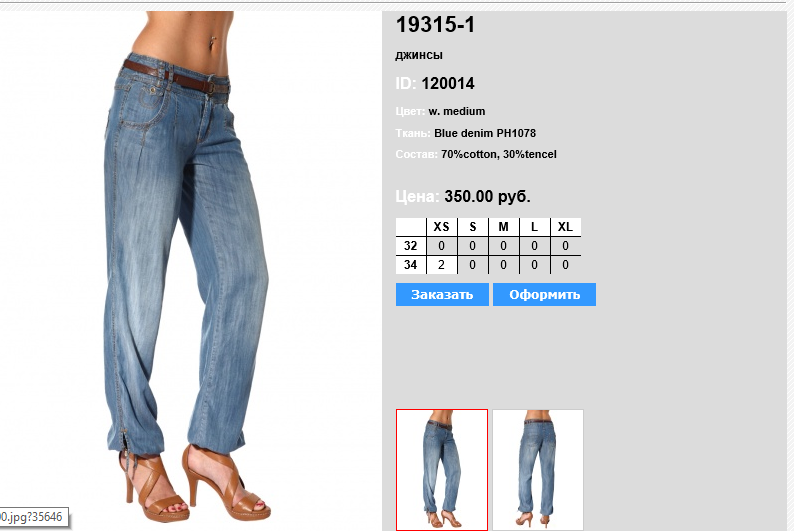
Task: Click the price 350.00 руб. text
Action: [488, 196]
